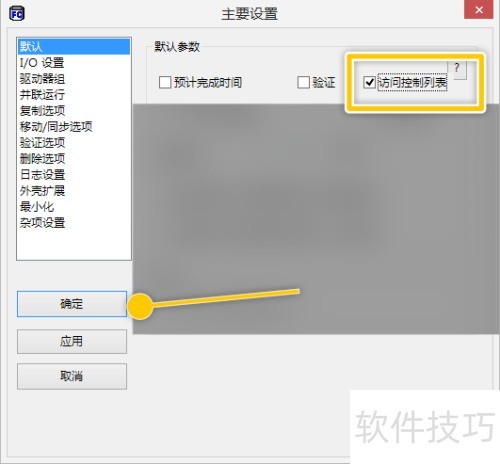Open 杂项设置 category

[x=74, y=223]
